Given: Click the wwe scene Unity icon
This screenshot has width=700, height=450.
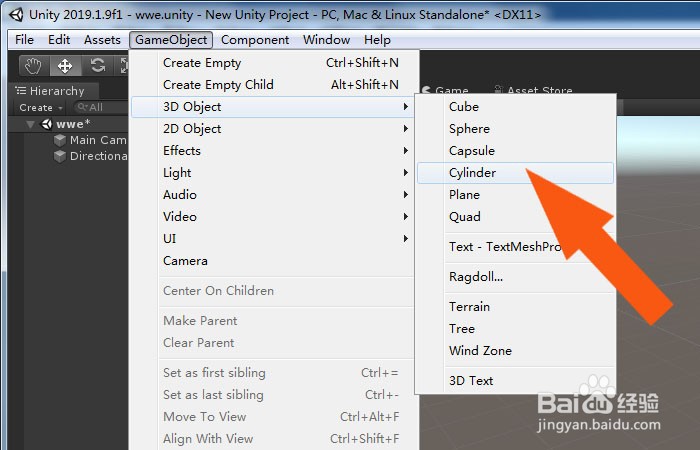Looking at the screenshot, I should click(46, 124).
